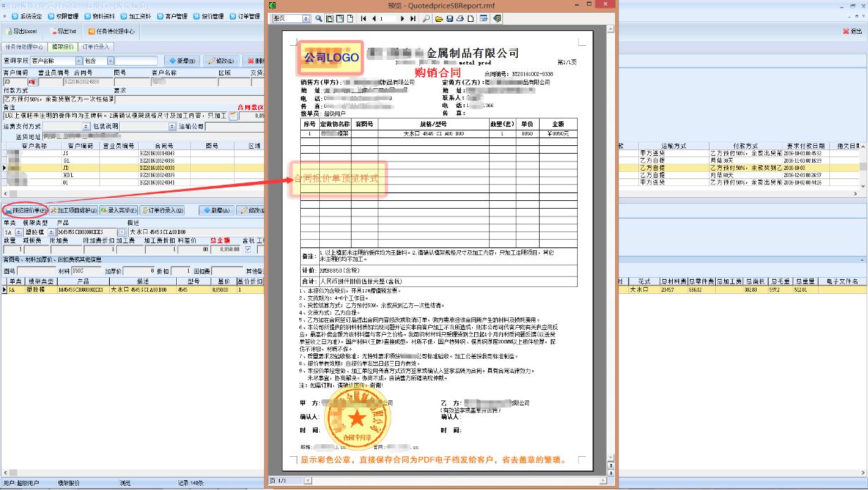Click customer lookup icon next to 客户编码
The width and height of the screenshot is (868, 490).
(31, 82)
